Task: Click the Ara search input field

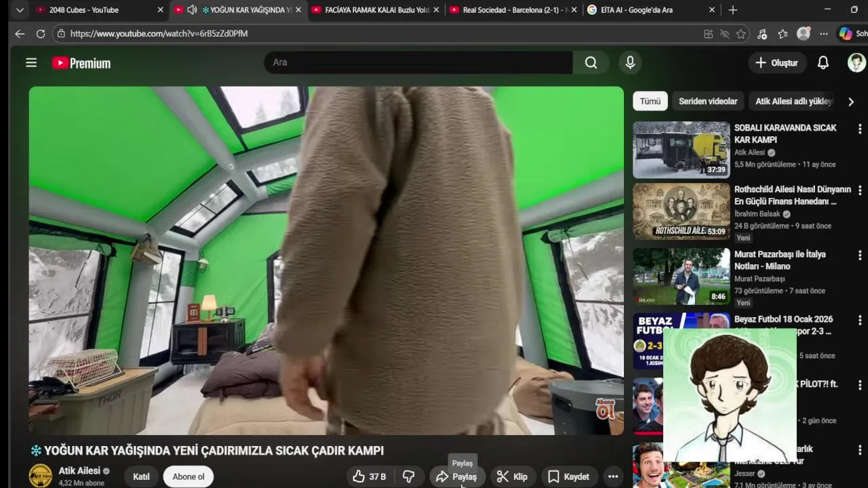Action: point(418,62)
